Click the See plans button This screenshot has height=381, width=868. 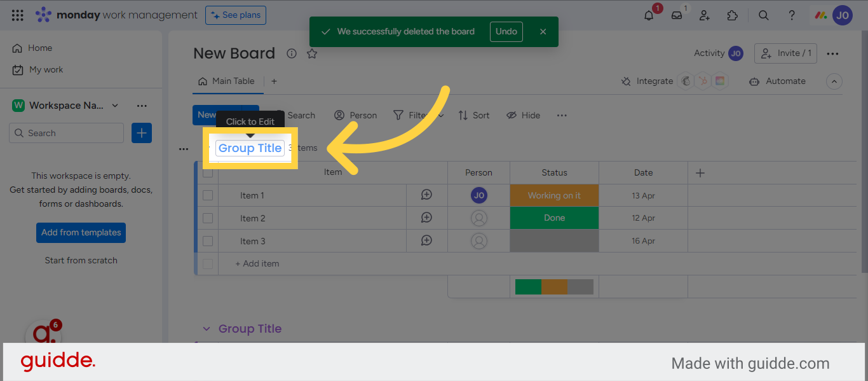pos(236,15)
